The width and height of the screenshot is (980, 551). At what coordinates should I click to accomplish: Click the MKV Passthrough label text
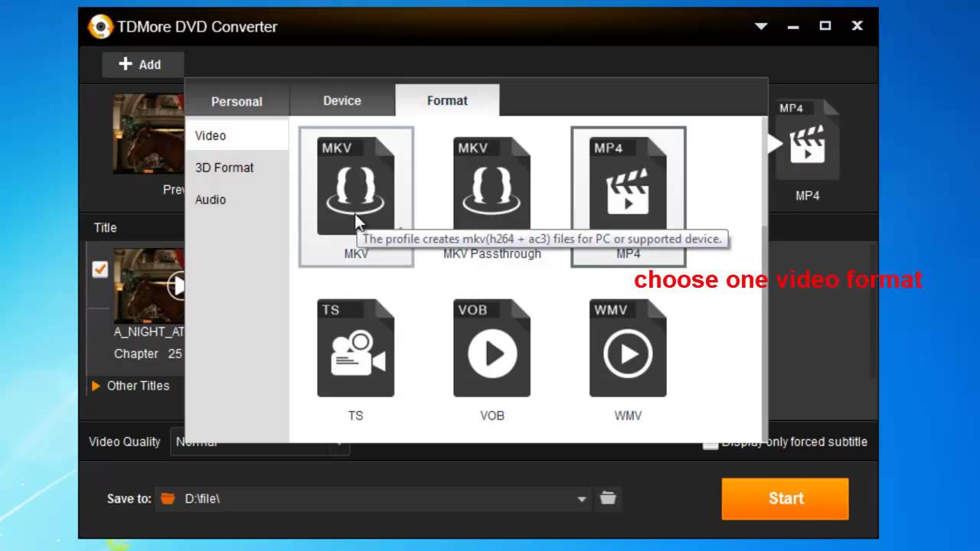(492, 254)
